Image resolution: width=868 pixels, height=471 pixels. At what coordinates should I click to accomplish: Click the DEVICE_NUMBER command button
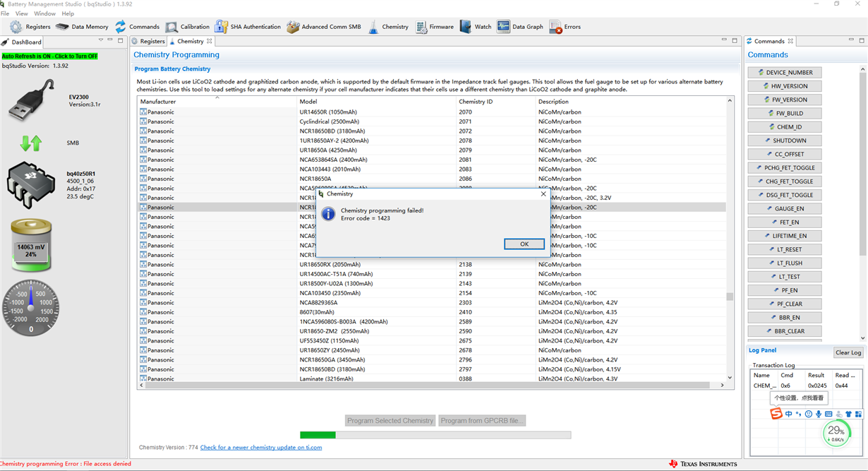(x=785, y=73)
